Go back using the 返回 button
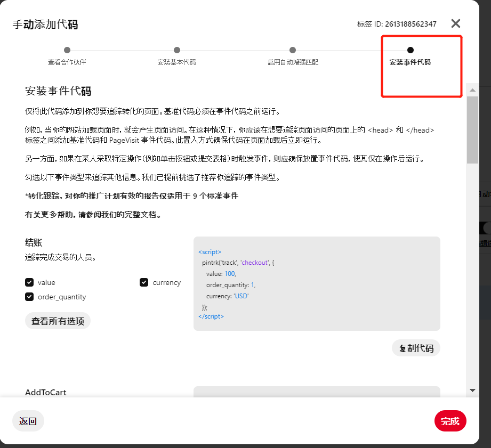The image size is (491, 448). pos(28,421)
